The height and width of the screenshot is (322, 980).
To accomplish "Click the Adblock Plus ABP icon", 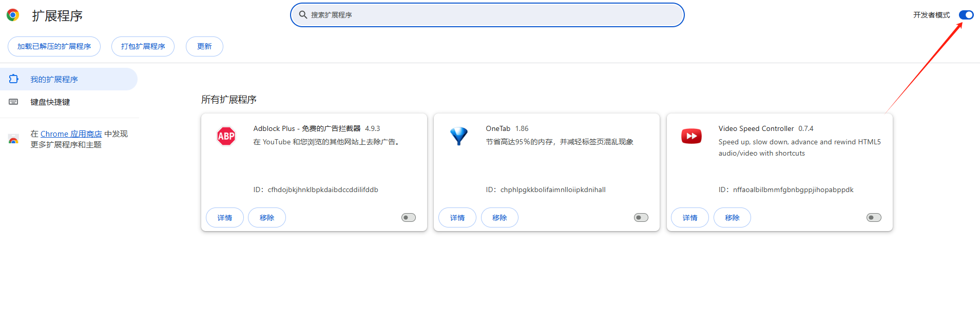I will (x=226, y=136).
